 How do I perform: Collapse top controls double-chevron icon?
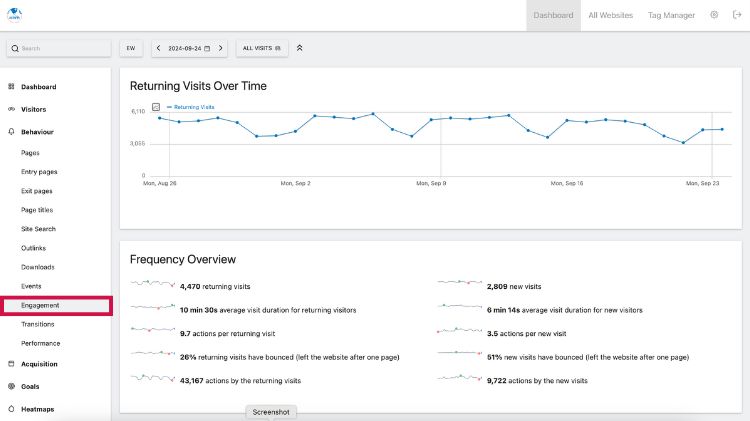(x=299, y=48)
